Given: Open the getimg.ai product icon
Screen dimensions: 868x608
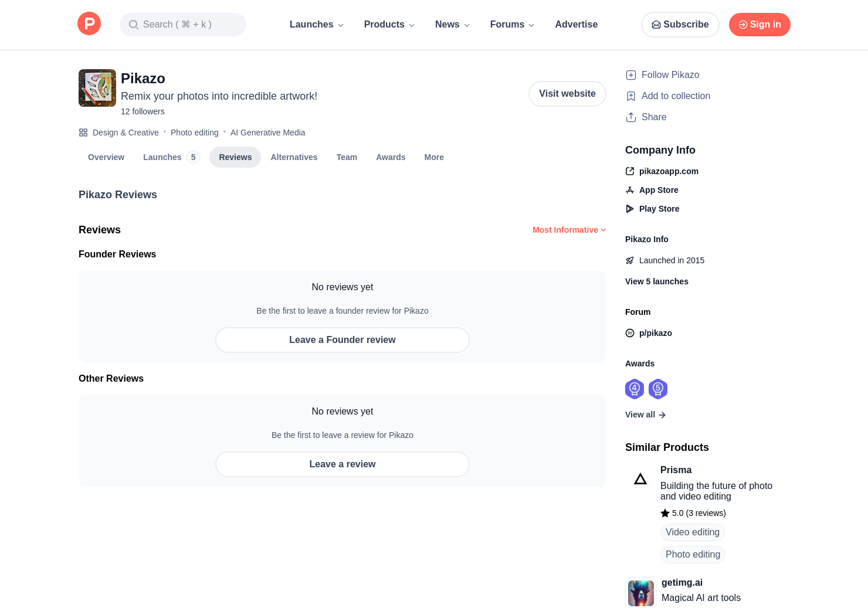Looking at the screenshot, I should 641,593.
